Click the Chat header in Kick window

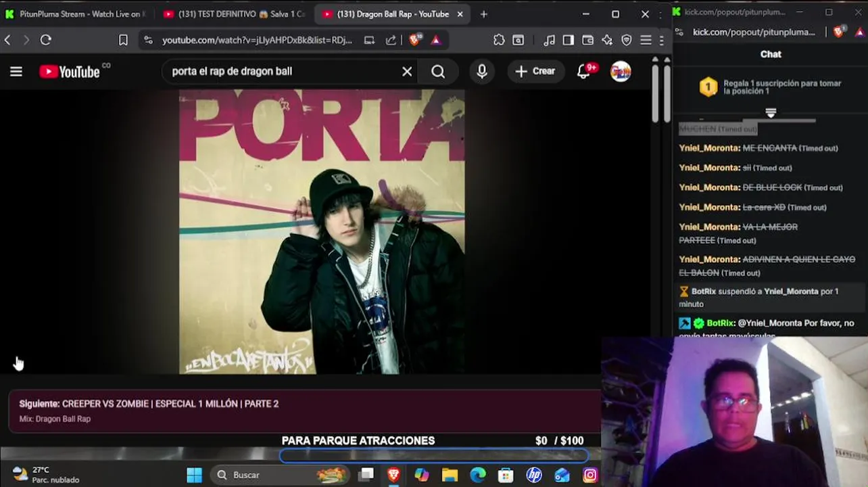pyautogui.click(x=771, y=54)
